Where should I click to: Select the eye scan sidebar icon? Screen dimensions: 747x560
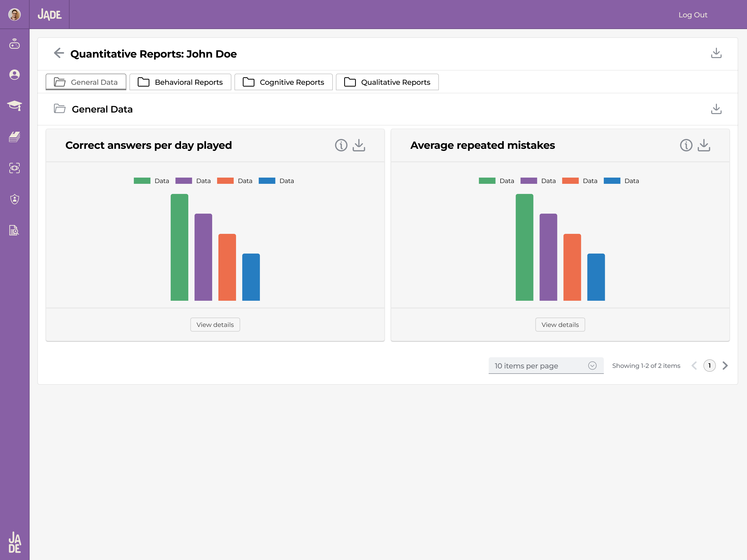(15, 168)
